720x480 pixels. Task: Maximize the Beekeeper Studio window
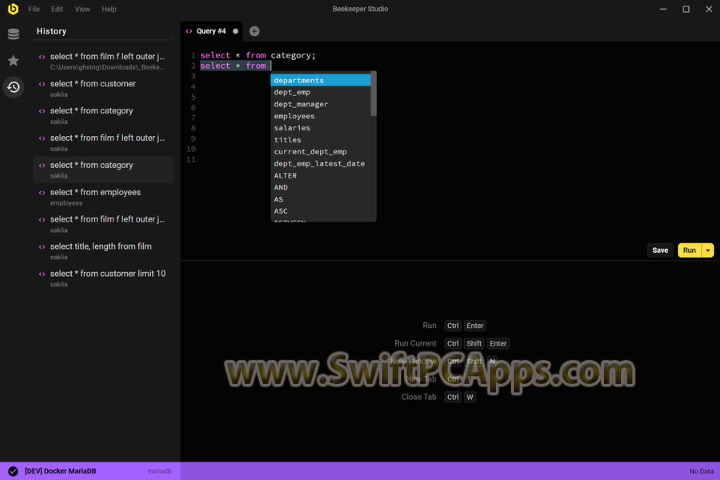[686, 9]
